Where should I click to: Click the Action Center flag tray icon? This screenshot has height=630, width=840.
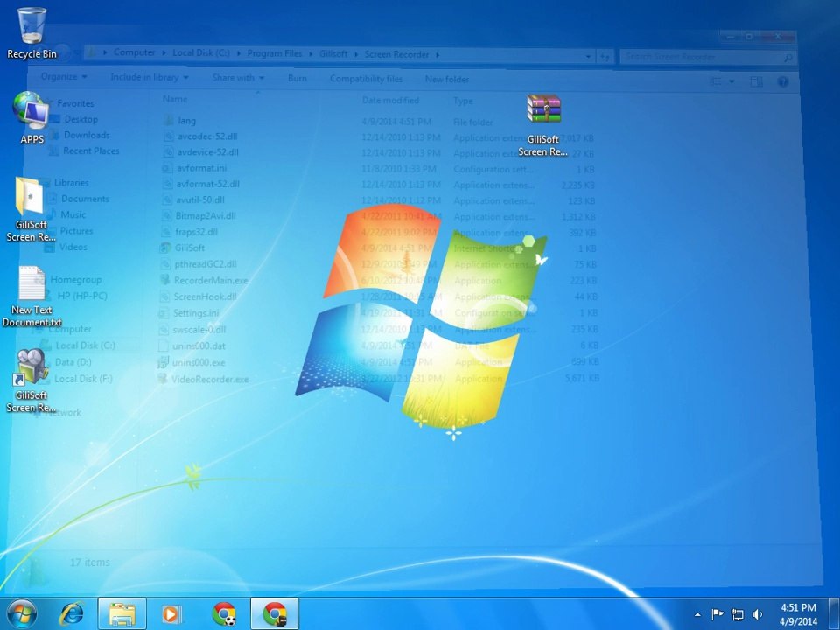pos(717,614)
